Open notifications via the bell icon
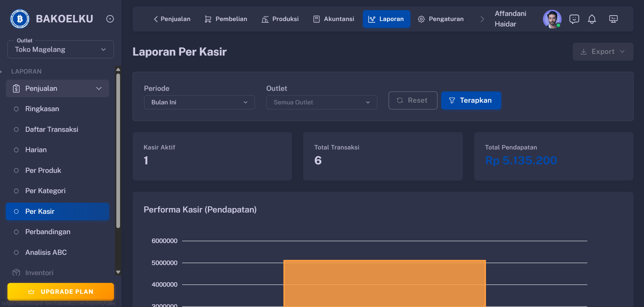 [592, 19]
